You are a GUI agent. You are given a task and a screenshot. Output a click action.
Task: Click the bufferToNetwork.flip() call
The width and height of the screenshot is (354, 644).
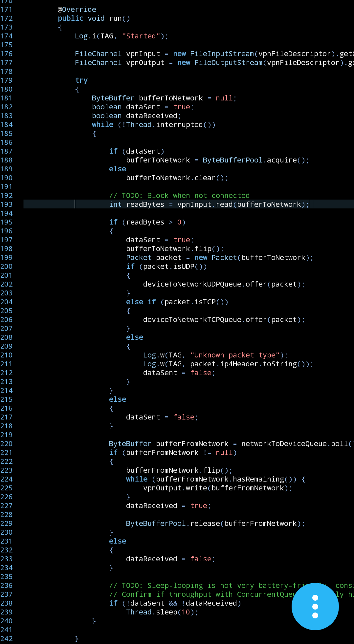pyautogui.click(x=174, y=249)
